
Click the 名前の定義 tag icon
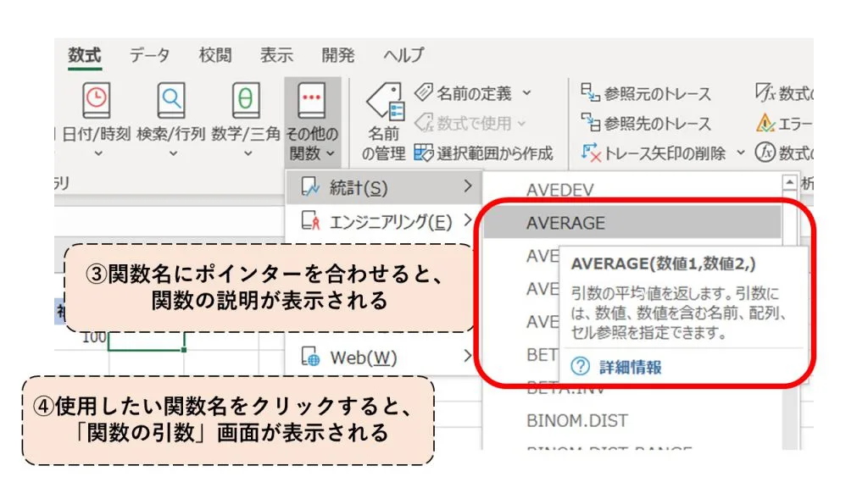pyautogui.click(x=424, y=92)
